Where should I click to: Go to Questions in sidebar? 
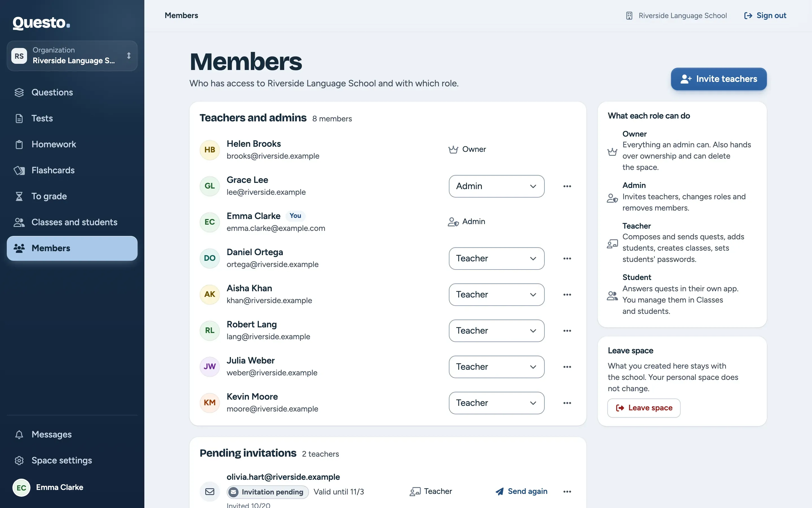tap(72, 92)
